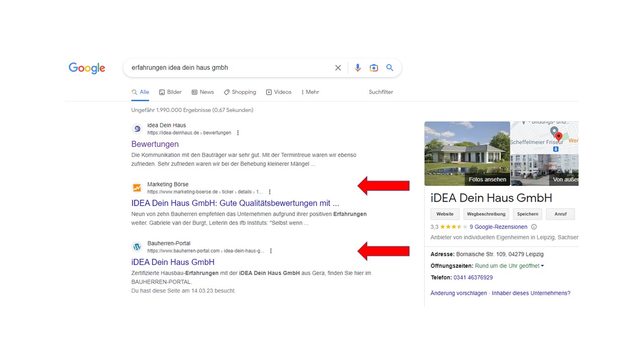Open the Mehr menu

(310, 92)
